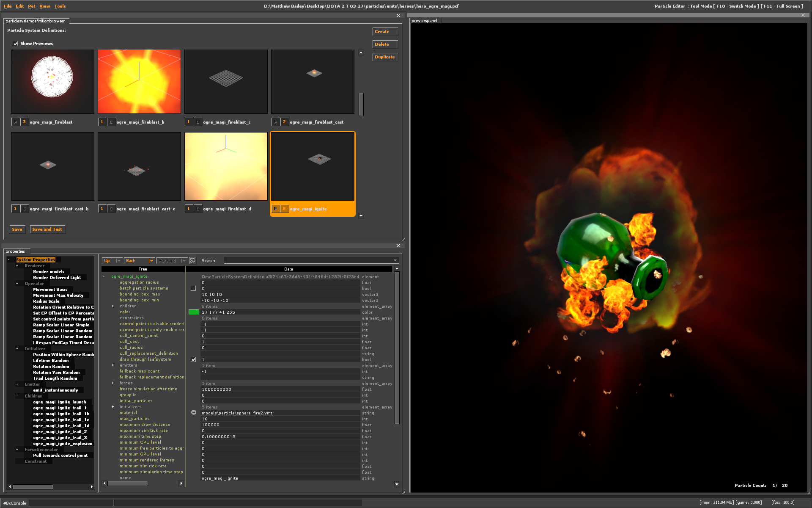Click the 1 badge of ogre_magi_fireblast_cast_c
The height and width of the screenshot is (508, 812).
(x=102, y=209)
